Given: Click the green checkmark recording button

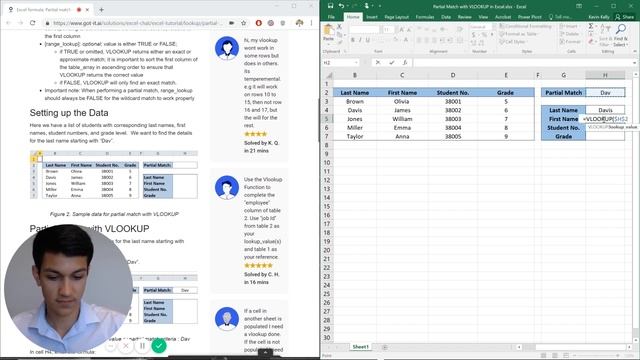Looking at the screenshot, I should coord(159,346).
